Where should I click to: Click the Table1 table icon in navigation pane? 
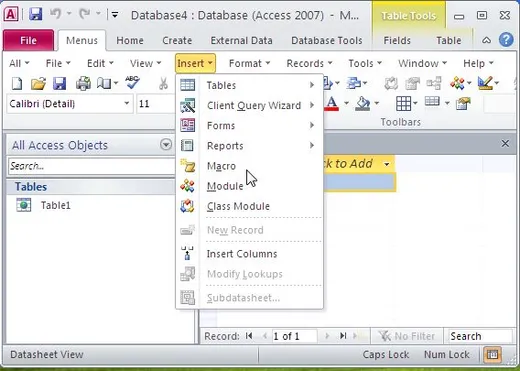point(24,205)
